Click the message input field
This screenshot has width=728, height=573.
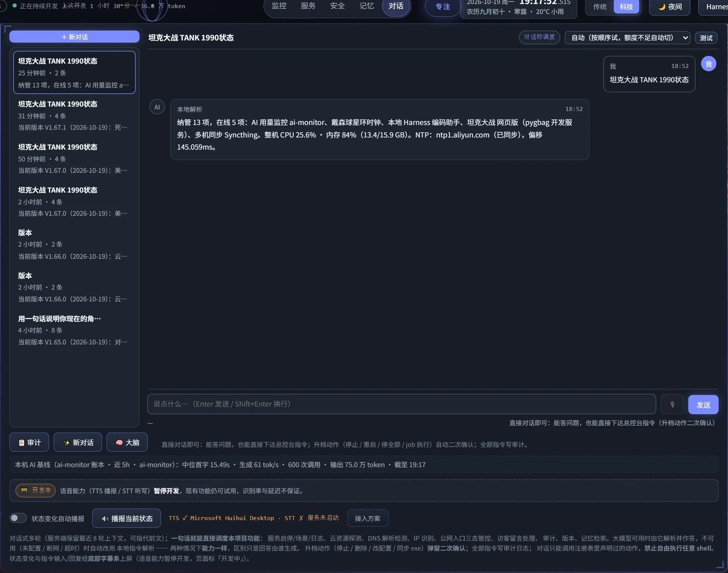(402, 404)
